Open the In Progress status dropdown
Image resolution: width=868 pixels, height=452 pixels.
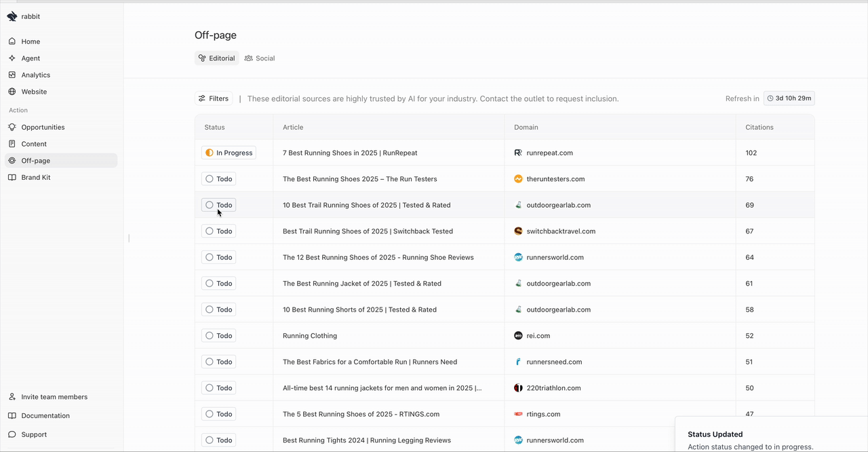229,153
